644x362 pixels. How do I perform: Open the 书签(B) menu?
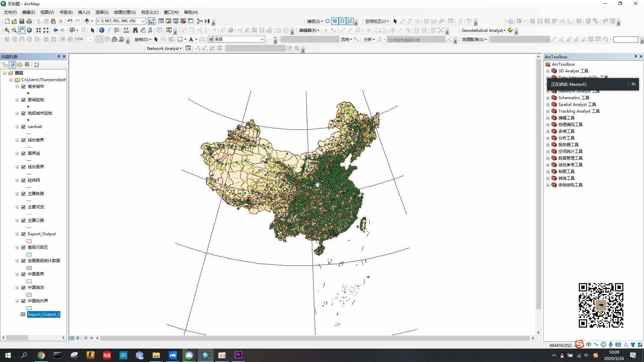66,12
